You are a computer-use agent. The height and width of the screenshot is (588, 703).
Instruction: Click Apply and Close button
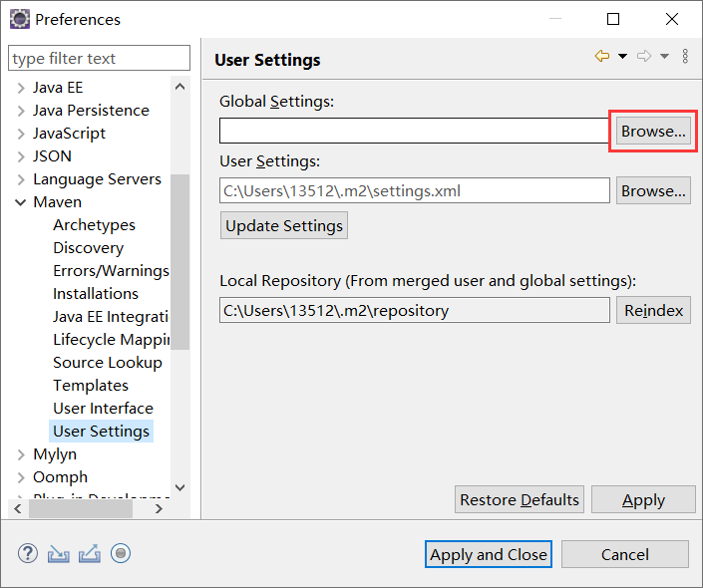pyautogui.click(x=489, y=554)
